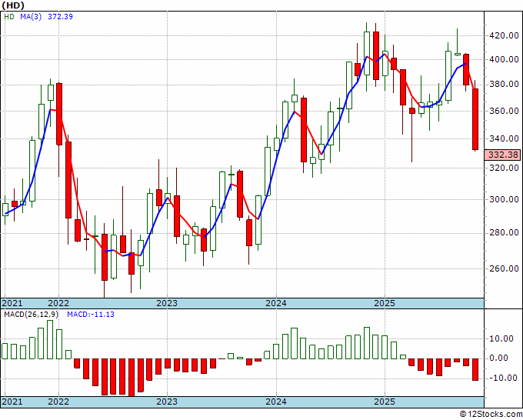
Task: Click the latest red candlestick ending at 332
Action: 475,119
